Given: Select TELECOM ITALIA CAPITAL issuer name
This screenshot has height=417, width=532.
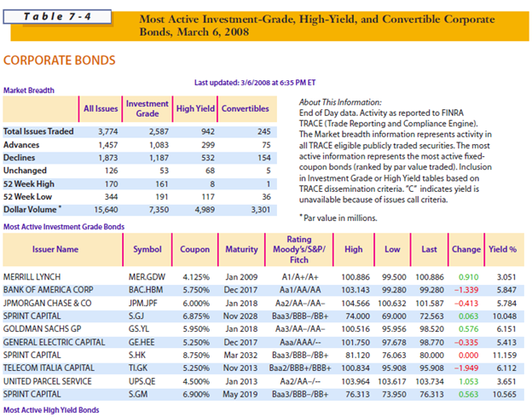Looking at the screenshot, I should (49, 368).
